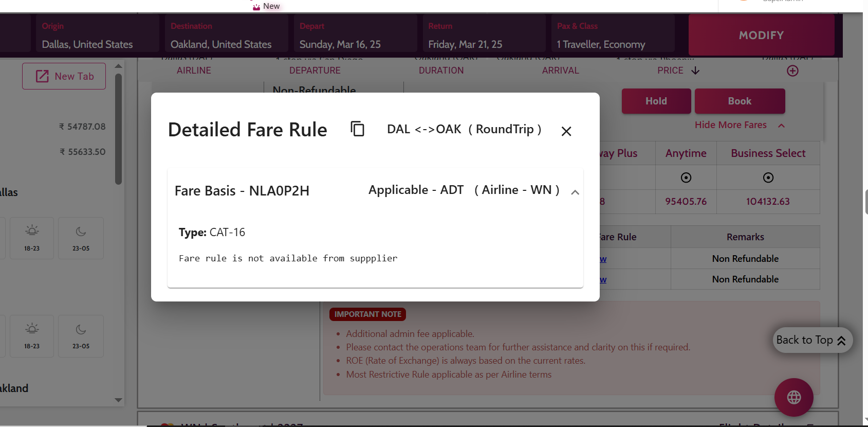Select the 18-23 evening time filter for Oakland
This screenshot has width=868, height=427.
[x=32, y=336]
